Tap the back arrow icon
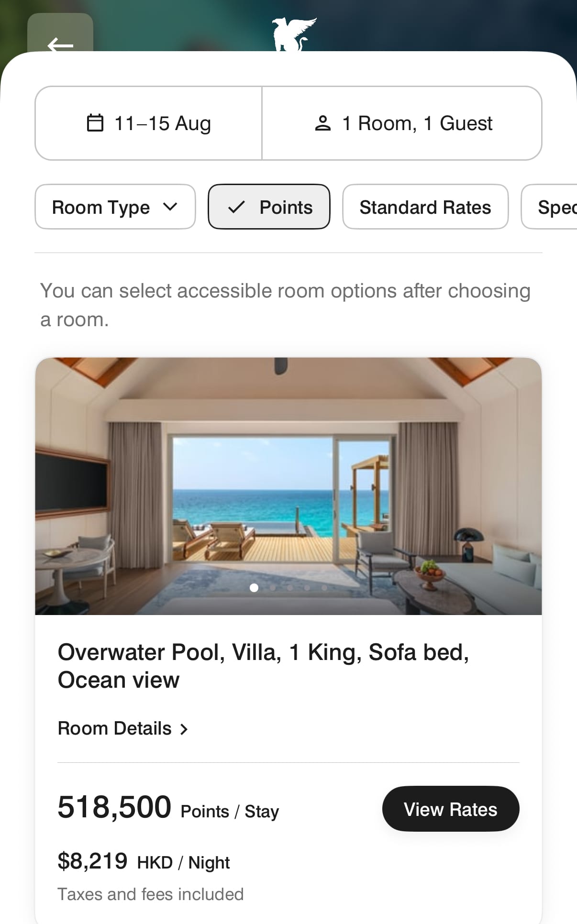The image size is (577, 924). (60, 45)
